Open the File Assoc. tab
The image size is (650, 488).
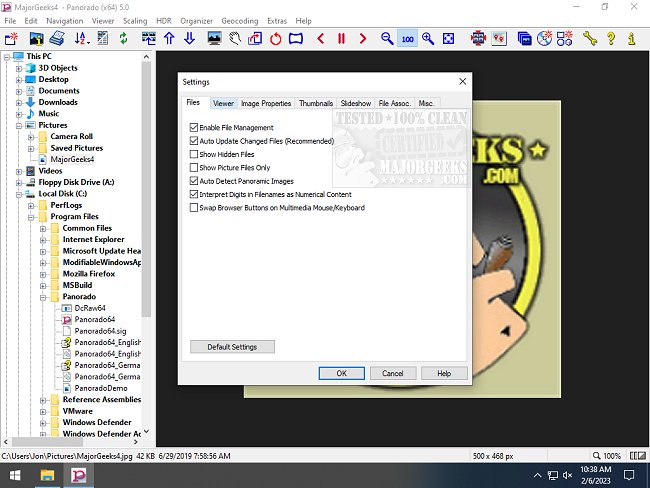pyautogui.click(x=395, y=103)
